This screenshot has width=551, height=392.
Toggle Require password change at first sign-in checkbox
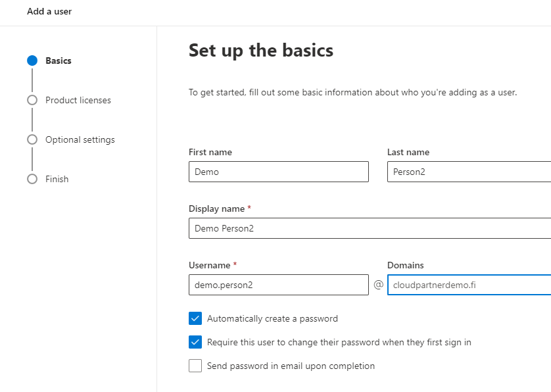[195, 343]
